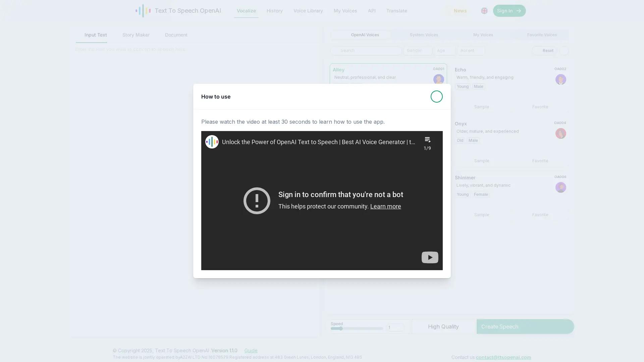Screen dimensions: 644x362
Task: Click the YouTube logo in the video player
Action: 430,257
